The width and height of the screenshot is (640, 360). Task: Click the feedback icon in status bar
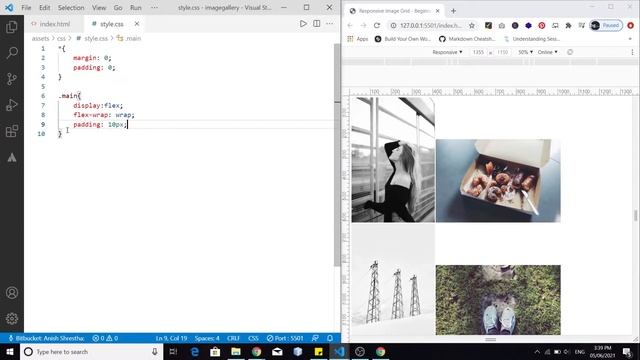pyautogui.click(x=315, y=338)
